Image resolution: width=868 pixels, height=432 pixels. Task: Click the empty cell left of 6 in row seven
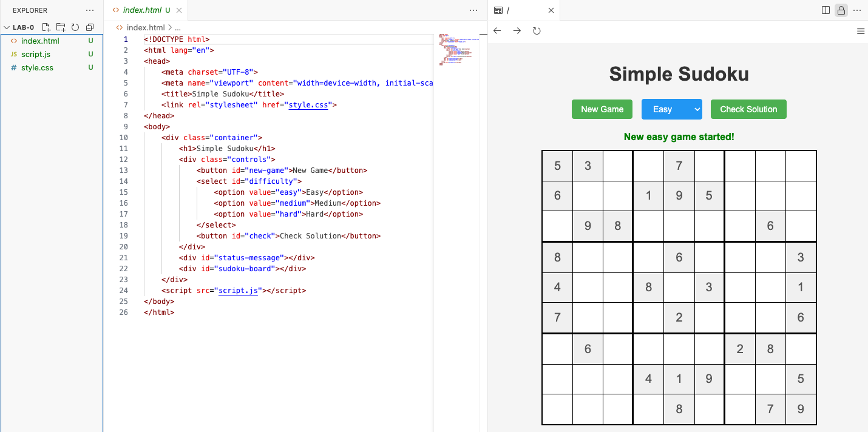pos(557,349)
